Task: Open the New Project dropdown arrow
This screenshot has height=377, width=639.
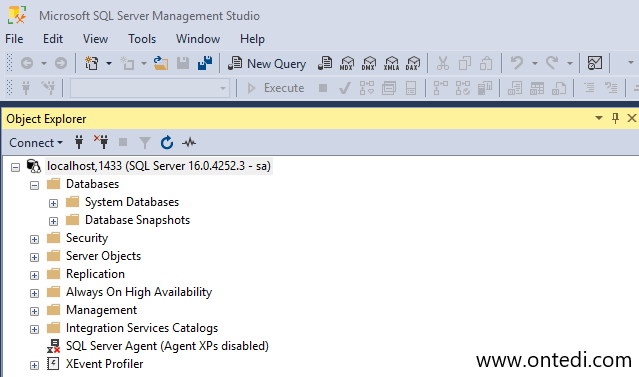Action: [x=109, y=64]
